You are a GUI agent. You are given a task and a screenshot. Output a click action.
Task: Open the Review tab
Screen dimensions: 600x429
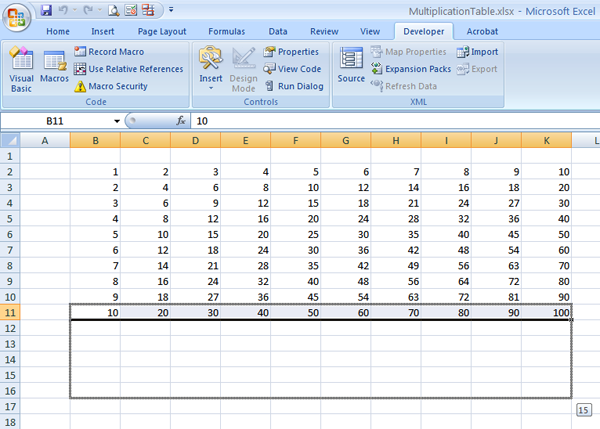click(324, 31)
